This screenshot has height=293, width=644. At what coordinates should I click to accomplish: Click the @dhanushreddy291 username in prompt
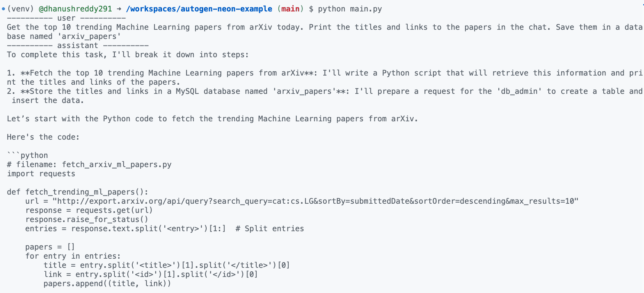[75, 9]
